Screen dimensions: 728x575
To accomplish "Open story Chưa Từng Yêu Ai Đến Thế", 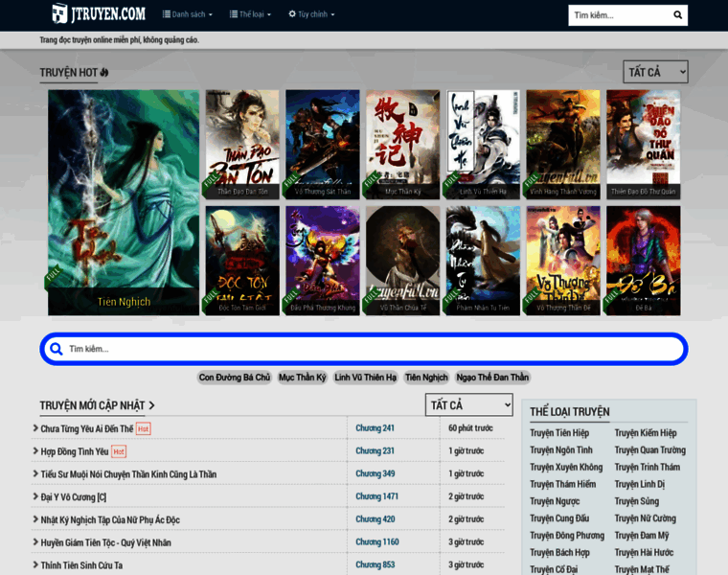I will pyautogui.click(x=87, y=428).
